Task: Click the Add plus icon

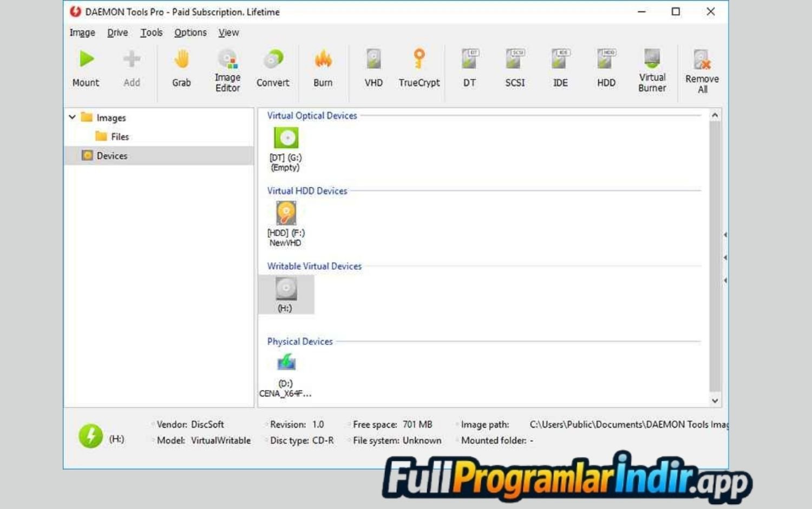Action: click(x=132, y=59)
